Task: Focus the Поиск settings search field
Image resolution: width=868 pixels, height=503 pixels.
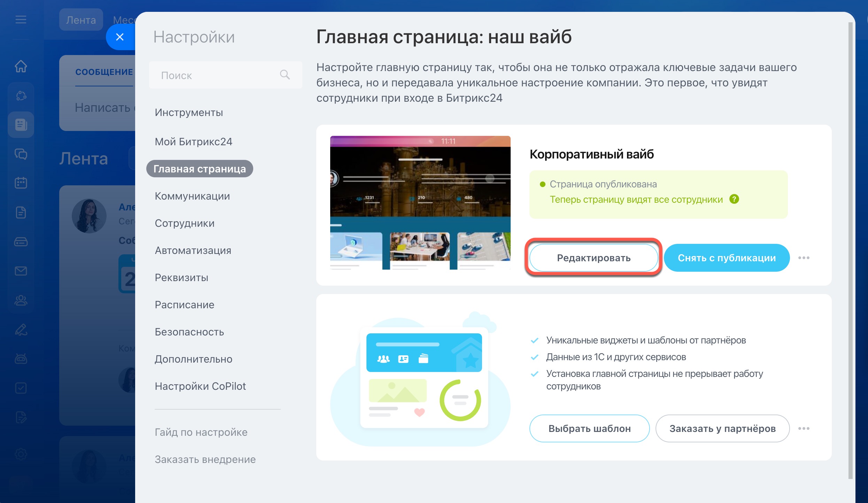Action: click(x=225, y=75)
